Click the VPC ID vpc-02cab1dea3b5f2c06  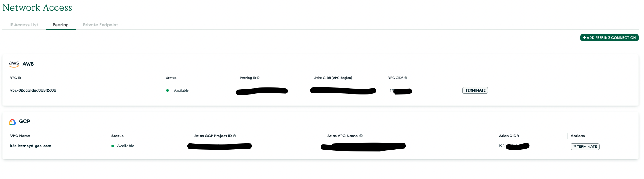coord(33,90)
